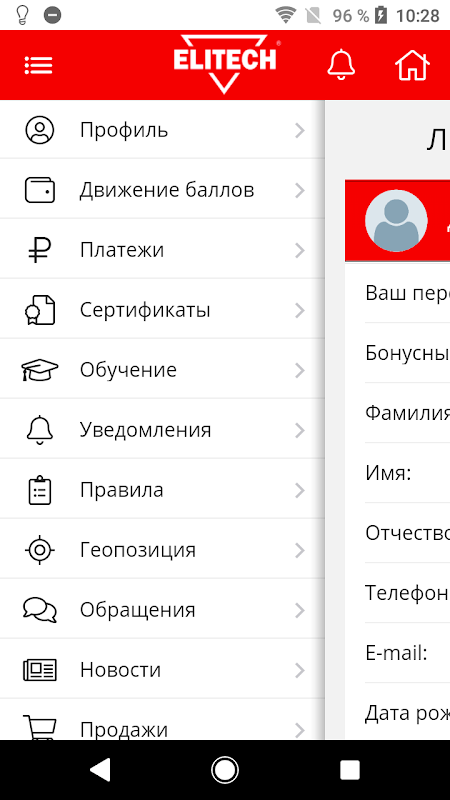Tap the chevron next to Геопозиция
Image resolution: width=450 pixels, height=800 pixels.
click(x=300, y=550)
